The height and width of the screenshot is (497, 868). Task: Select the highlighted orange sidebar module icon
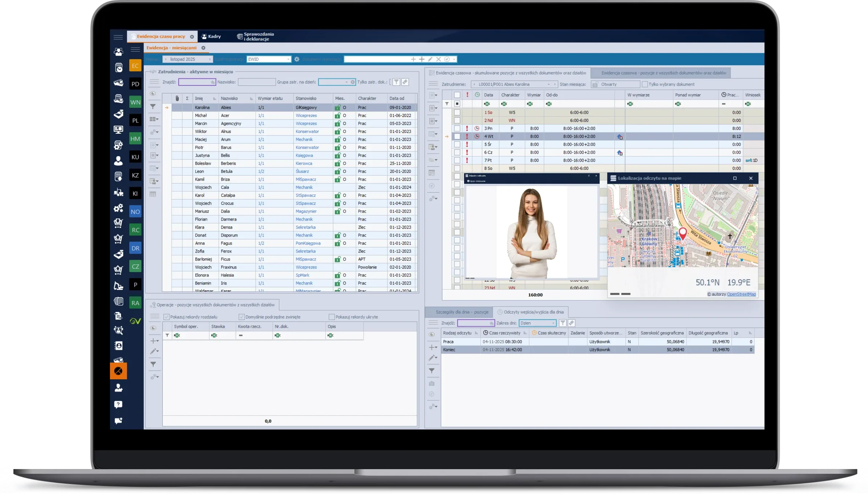click(118, 371)
